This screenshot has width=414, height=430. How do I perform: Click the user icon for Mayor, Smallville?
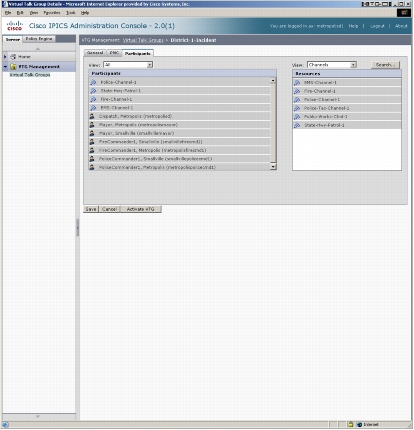tap(92, 133)
